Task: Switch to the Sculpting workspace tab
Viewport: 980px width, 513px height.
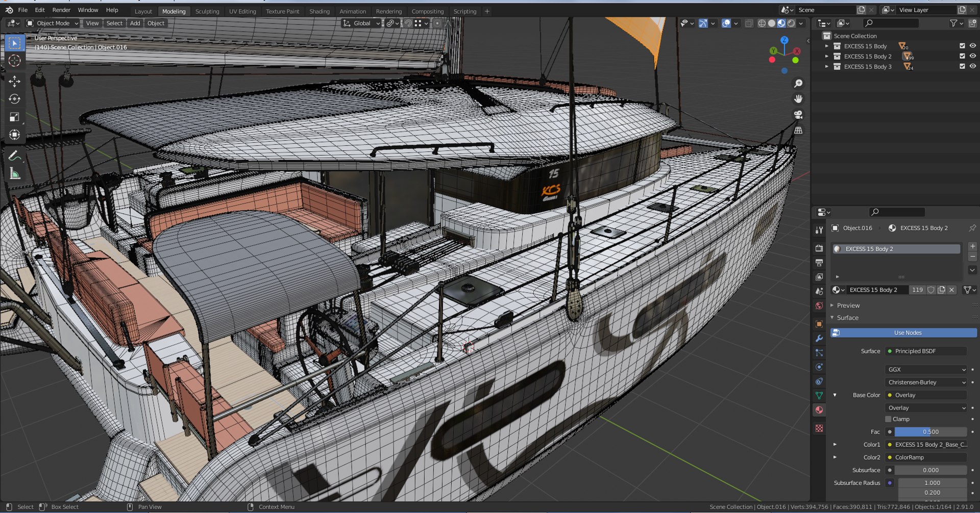Action: [207, 11]
